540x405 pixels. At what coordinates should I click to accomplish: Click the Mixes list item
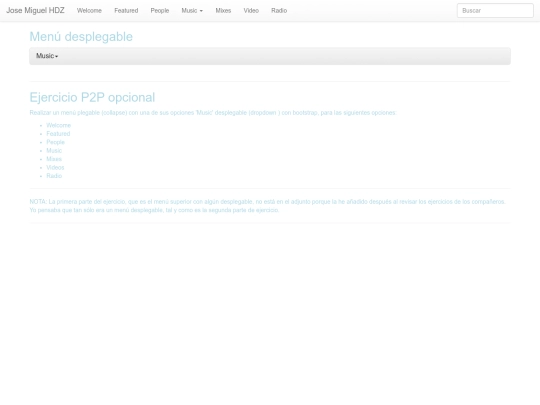click(x=54, y=159)
